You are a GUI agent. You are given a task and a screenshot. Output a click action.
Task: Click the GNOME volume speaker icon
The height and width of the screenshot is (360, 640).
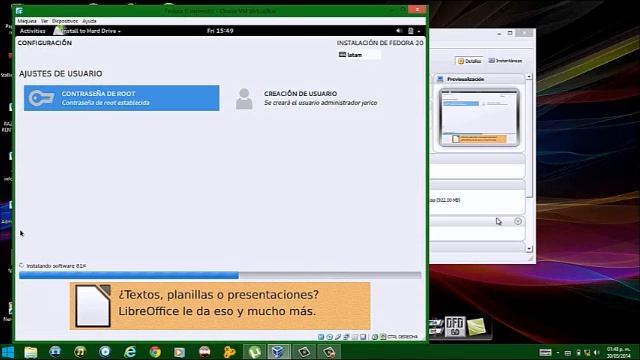pyautogui.click(x=399, y=31)
